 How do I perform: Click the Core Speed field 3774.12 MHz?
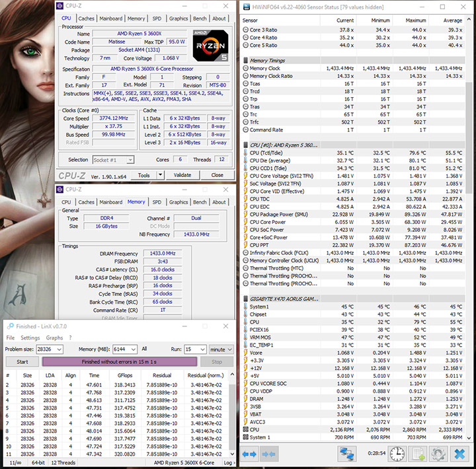114,118
